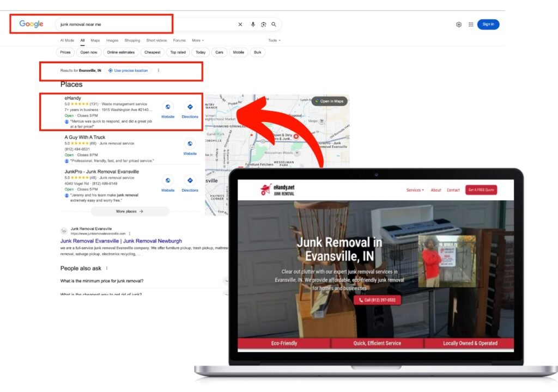Click the Places section heading
The height and width of the screenshot is (392, 558).
click(71, 84)
